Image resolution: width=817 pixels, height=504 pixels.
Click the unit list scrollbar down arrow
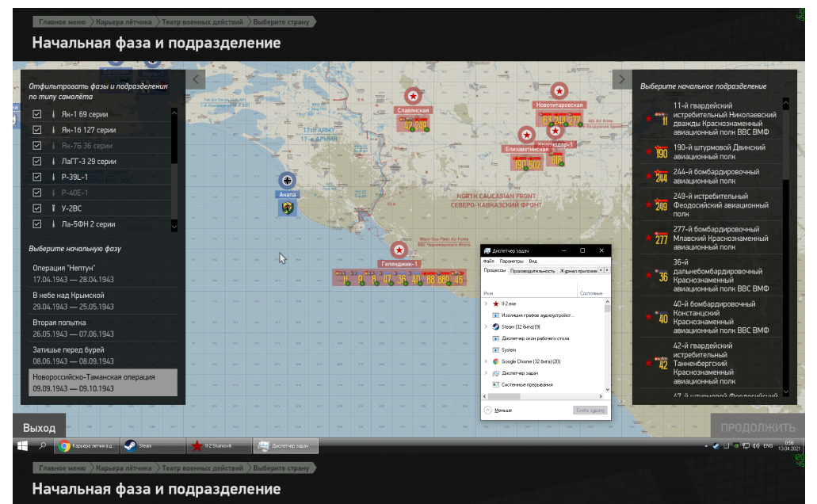coord(786,392)
